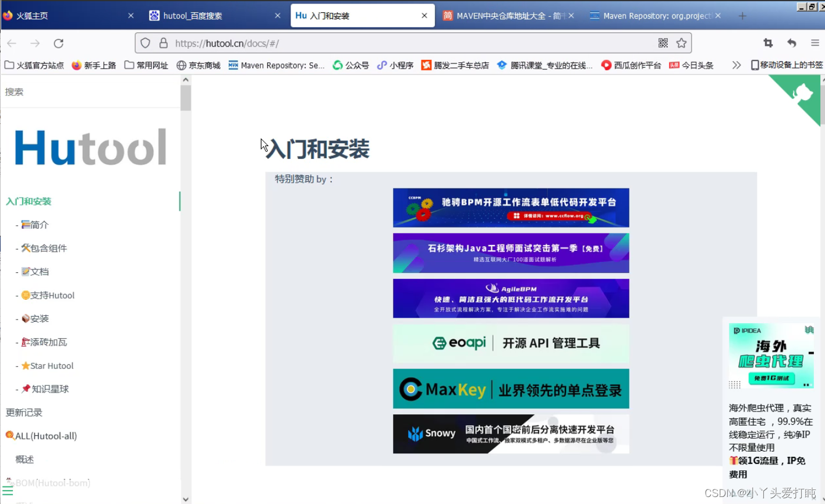This screenshot has height=504, width=825.
Task: Show site info via the padlock icon
Action: 164,43
